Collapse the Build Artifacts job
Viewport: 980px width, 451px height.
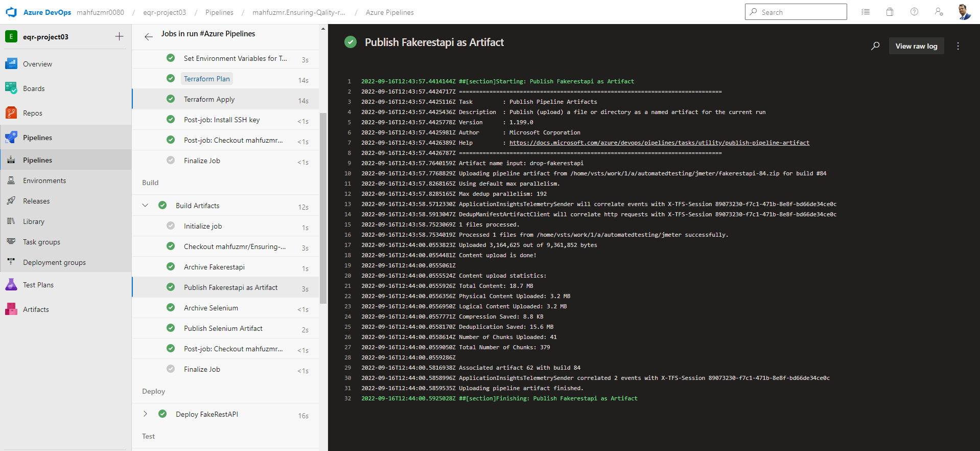(145, 205)
